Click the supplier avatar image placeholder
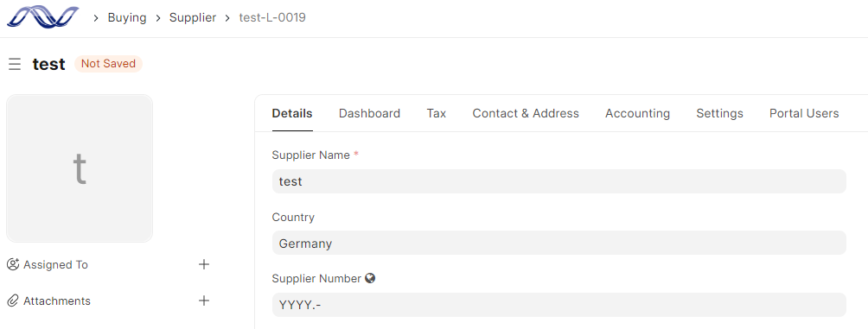Viewport: 868px width, 329px height. coord(80,168)
